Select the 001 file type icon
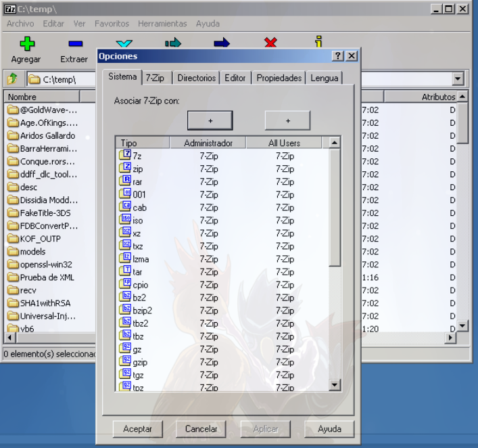This screenshot has height=448, width=478. point(124,194)
